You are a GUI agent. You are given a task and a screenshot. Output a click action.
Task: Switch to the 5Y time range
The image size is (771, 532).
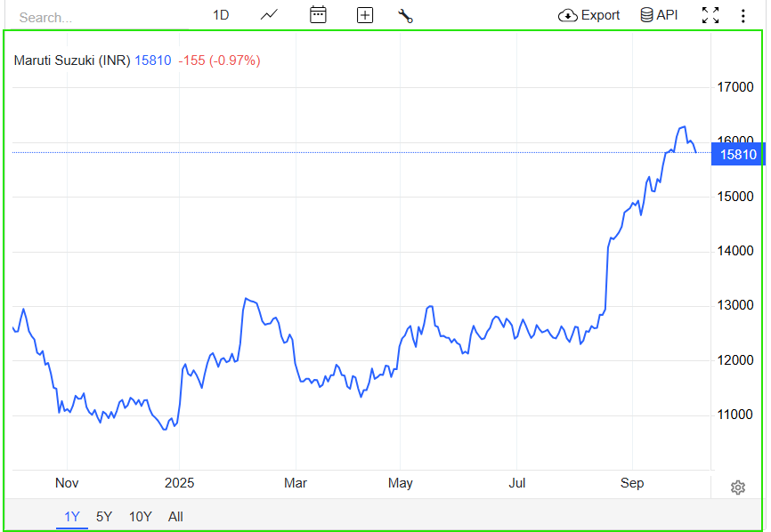coord(104,517)
